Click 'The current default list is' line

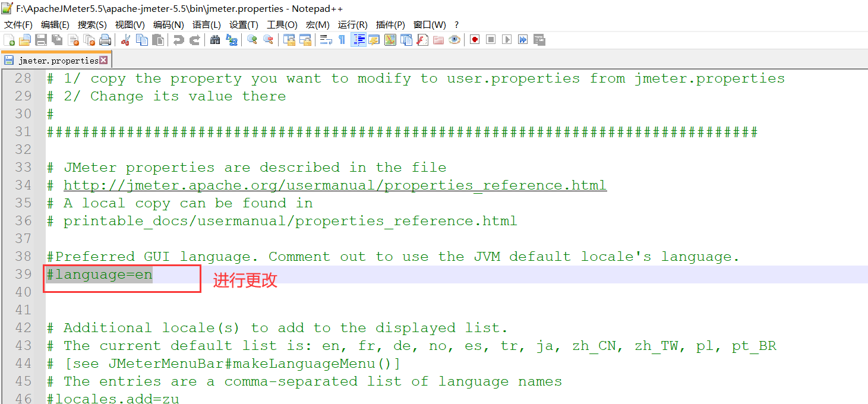pos(412,346)
